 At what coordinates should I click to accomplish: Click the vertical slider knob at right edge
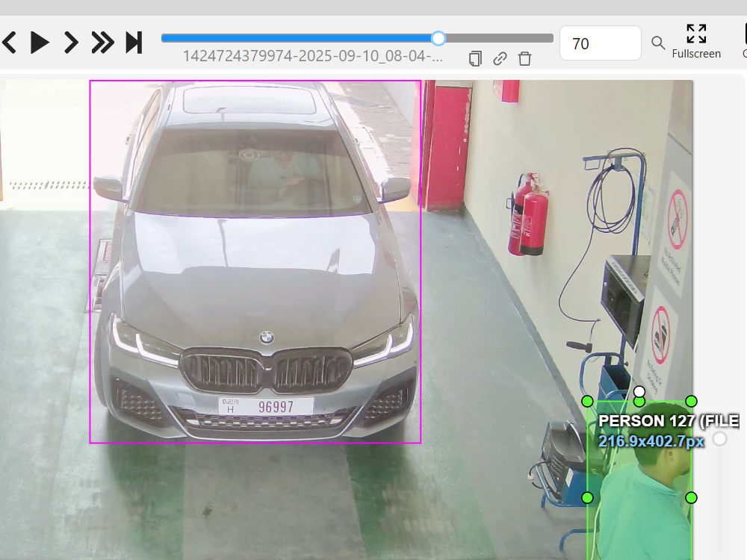click(x=720, y=438)
